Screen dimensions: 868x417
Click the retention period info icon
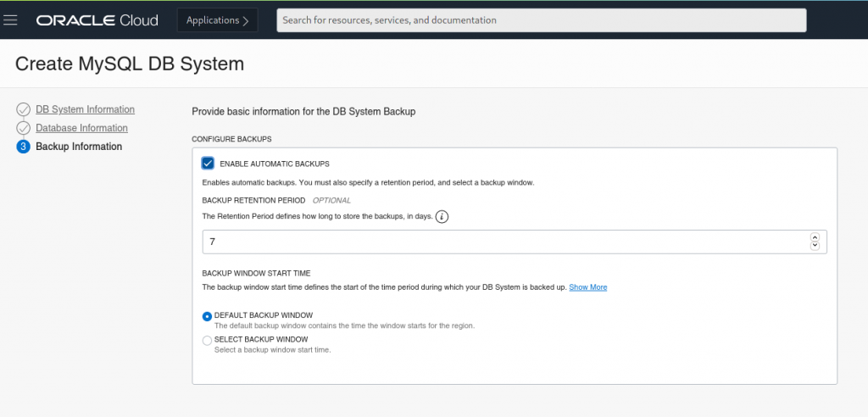point(442,217)
